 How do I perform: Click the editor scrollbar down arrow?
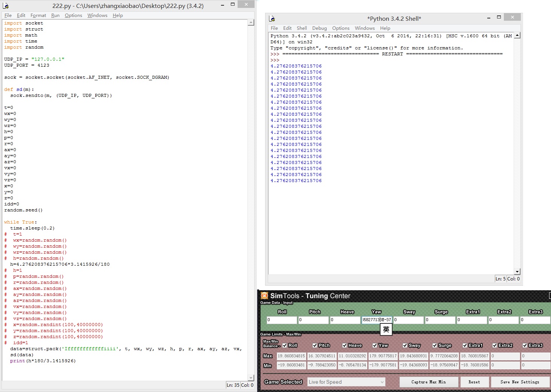click(x=251, y=378)
